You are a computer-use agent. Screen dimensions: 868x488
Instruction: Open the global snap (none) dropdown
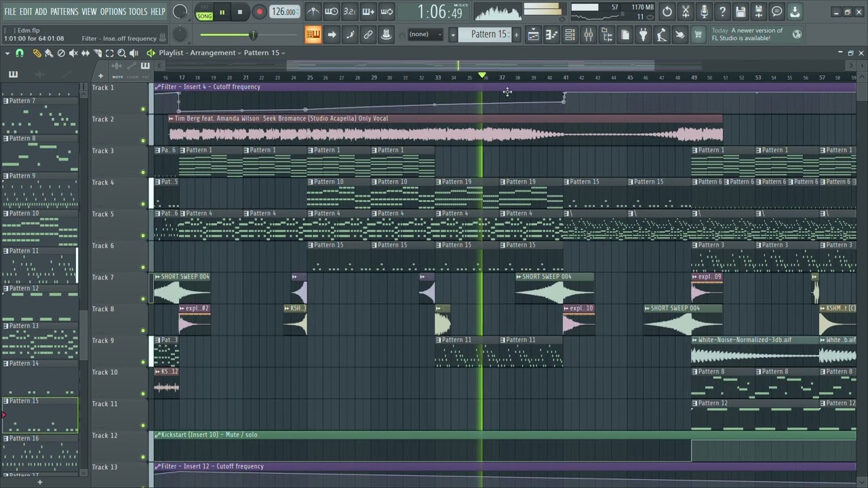tap(426, 35)
